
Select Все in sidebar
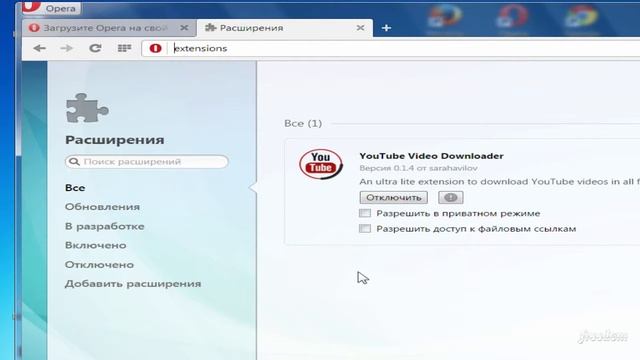coord(75,188)
